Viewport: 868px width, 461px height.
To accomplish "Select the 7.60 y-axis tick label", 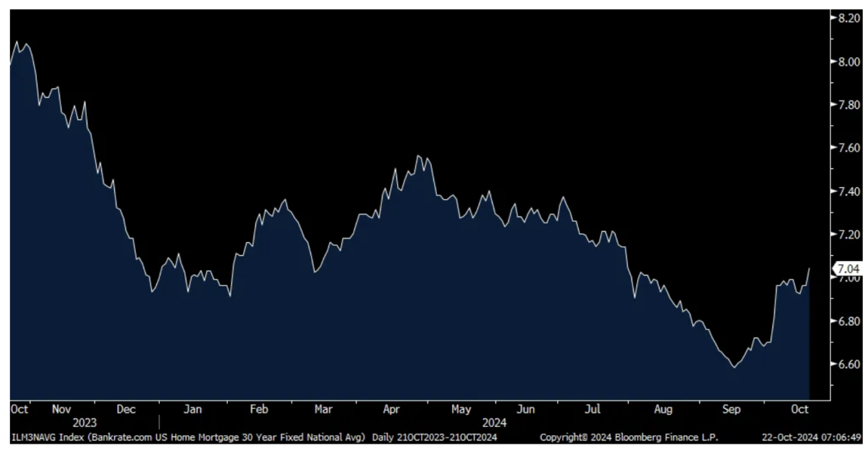I will [x=848, y=148].
